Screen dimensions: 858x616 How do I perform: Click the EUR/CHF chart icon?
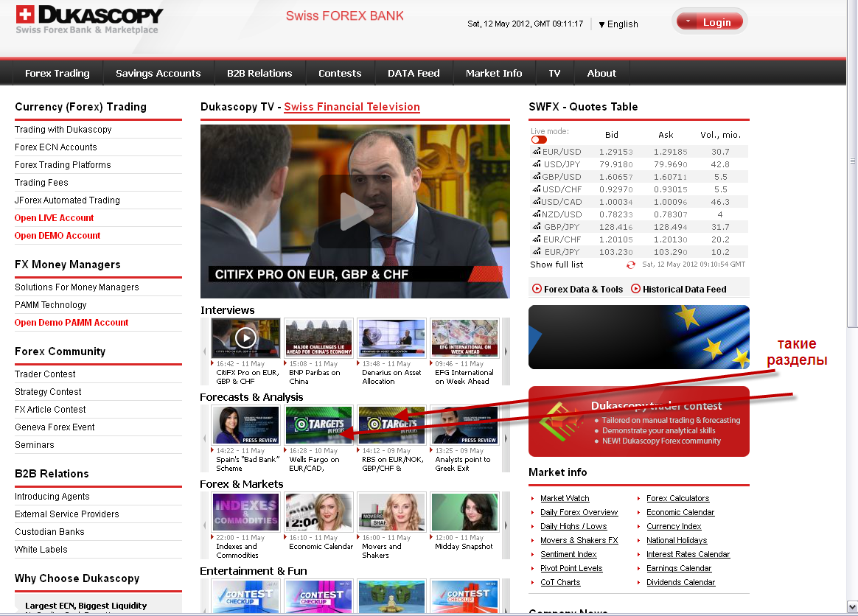coord(537,239)
